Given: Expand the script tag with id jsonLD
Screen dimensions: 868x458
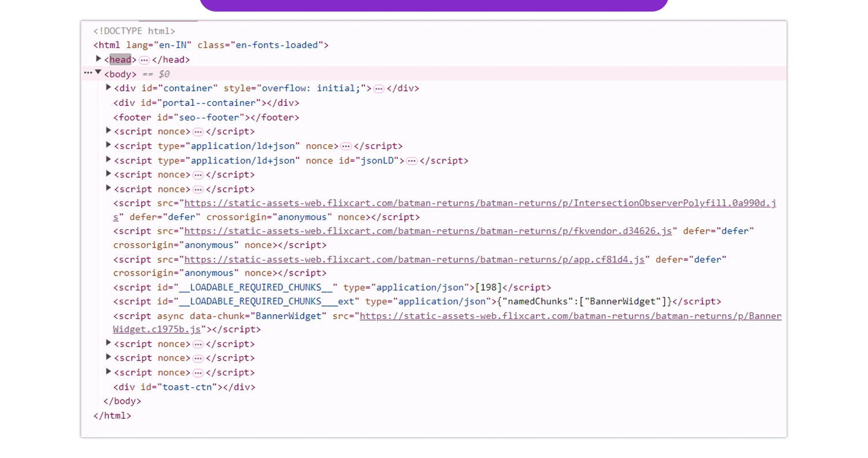Looking at the screenshot, I should 108,159.
